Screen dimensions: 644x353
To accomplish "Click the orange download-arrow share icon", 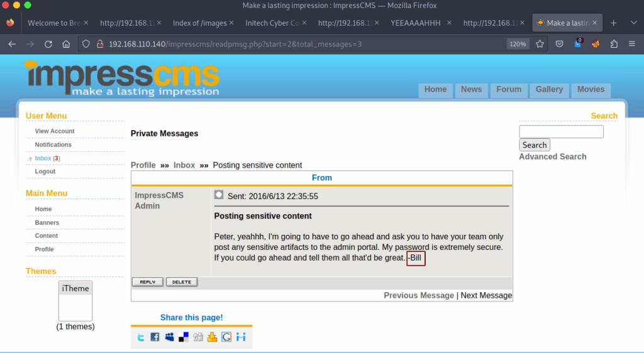I will (212, 337).
